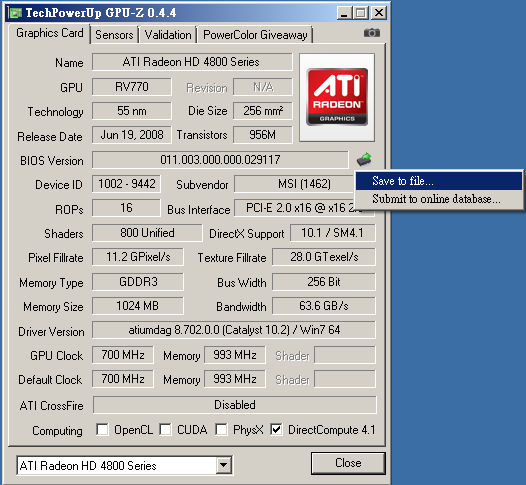The image size is (526, 485).
Task: Click the GPU Clock value 700 MHz
Action: pyautogui.click(x=123, y=355)
